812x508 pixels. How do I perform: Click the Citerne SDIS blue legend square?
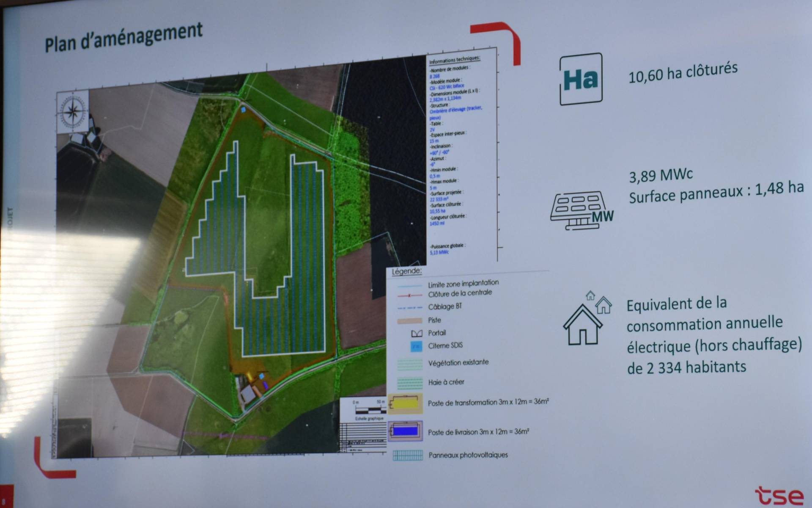point(416,347)
